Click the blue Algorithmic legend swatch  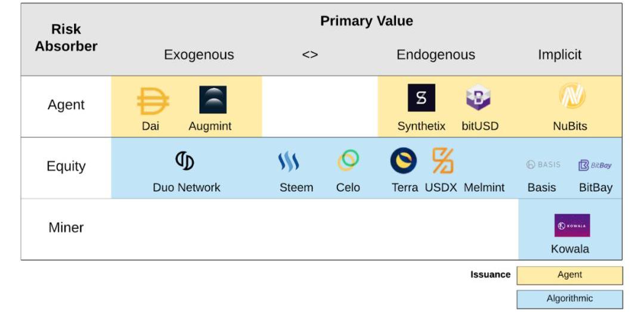click(x=569, y=299)
